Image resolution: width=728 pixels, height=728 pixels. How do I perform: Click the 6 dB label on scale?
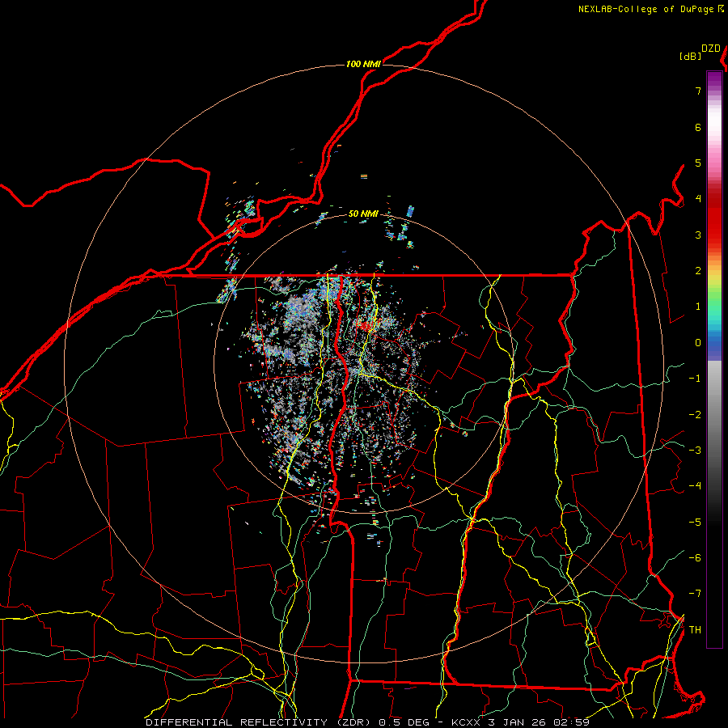698,127
